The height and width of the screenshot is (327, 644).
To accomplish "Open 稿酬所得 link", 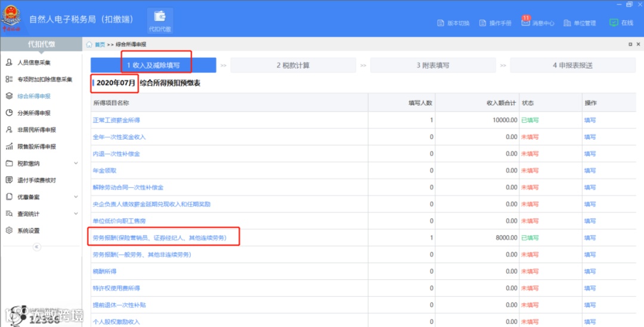I will [105, 272].
